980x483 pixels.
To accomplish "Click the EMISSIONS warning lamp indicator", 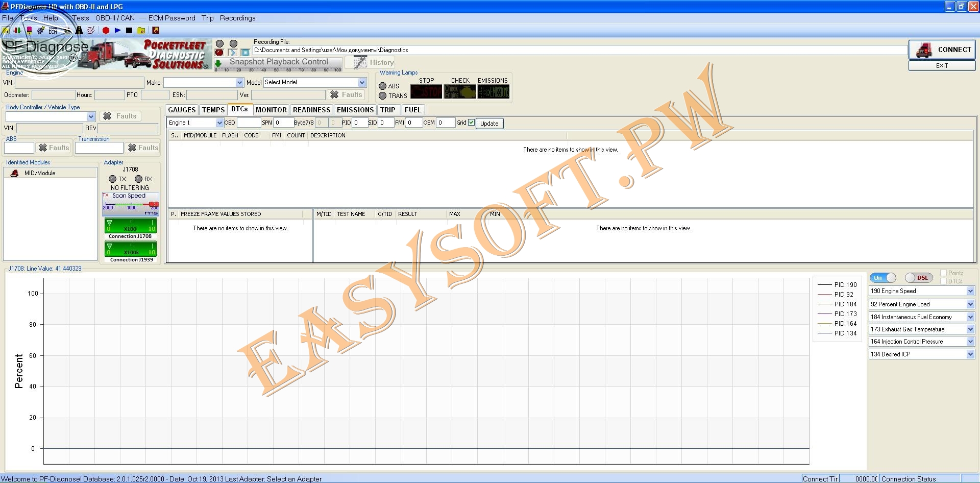I will click(494, 92).
